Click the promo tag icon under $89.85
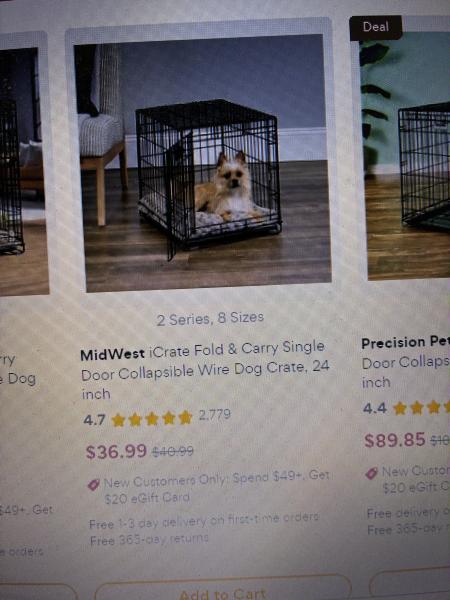The height and width of the screenshot is (600, 450). (x=372, y=473)
